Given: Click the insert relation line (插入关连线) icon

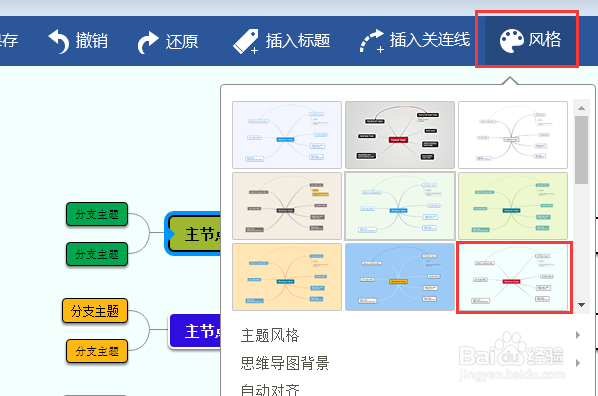Looking at the screenshot, I should click(x=372, y=41).
